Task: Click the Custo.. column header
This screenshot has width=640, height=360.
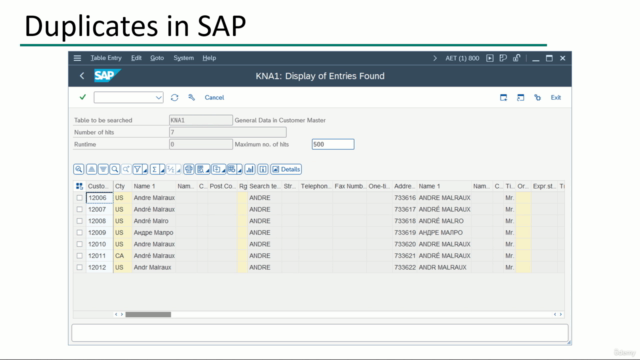Action: point(99,186)
